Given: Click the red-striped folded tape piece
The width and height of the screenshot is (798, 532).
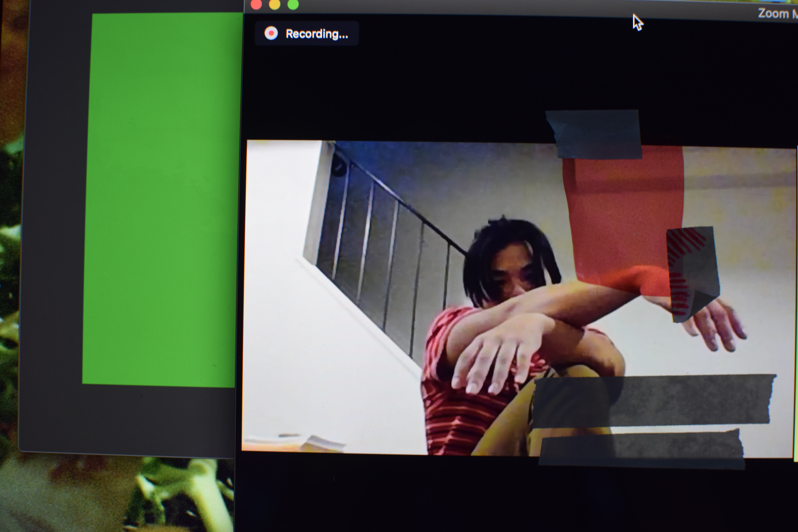Looking at the screenshot, I should point(692,271).
